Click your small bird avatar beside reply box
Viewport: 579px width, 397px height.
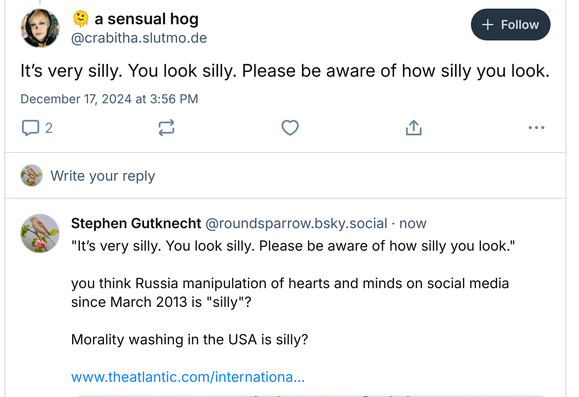click(x=31, y=175)
